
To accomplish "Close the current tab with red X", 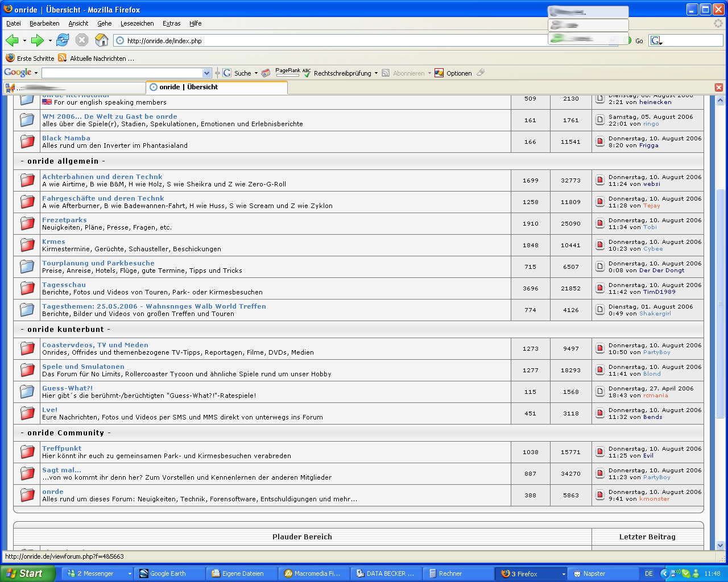I will pos(718,88).
